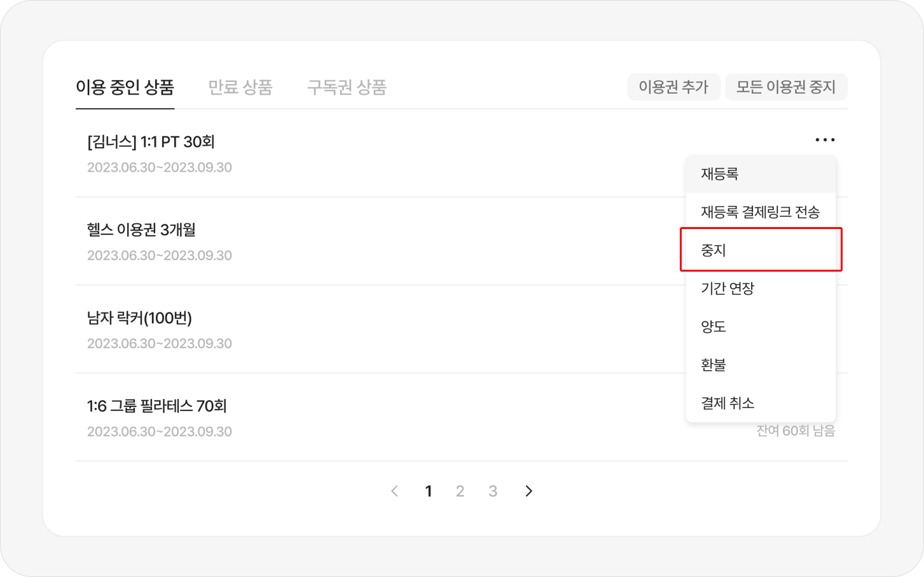Open the [김너스] 1:1 PT 30회 item
The image size is (924, 577).
tap(151, 142)
